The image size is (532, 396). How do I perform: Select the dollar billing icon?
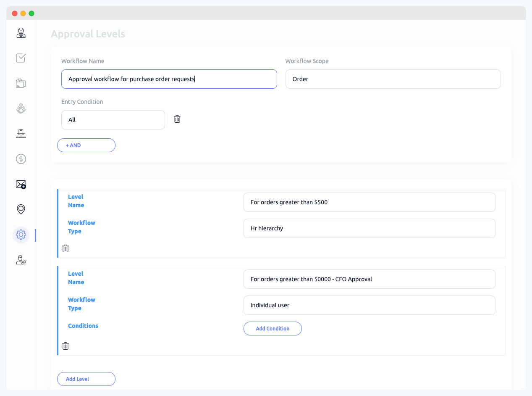pos(21,158)
